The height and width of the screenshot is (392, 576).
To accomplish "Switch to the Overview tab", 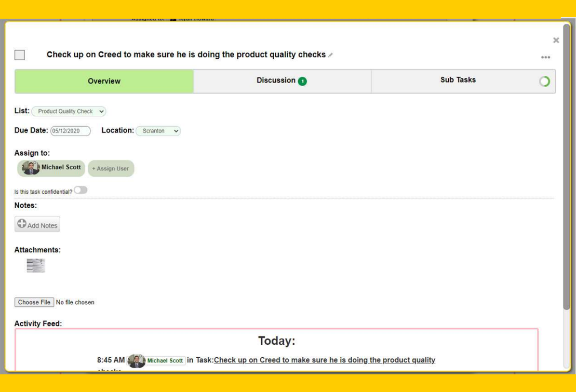I will 104,82.
